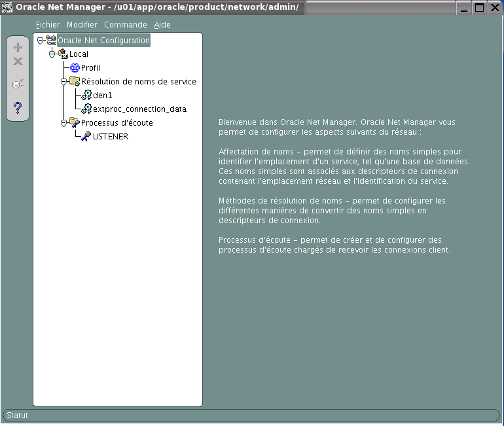504x426 pixels.
Task: Click the den1 service icon
Action: tap(86, 95)
